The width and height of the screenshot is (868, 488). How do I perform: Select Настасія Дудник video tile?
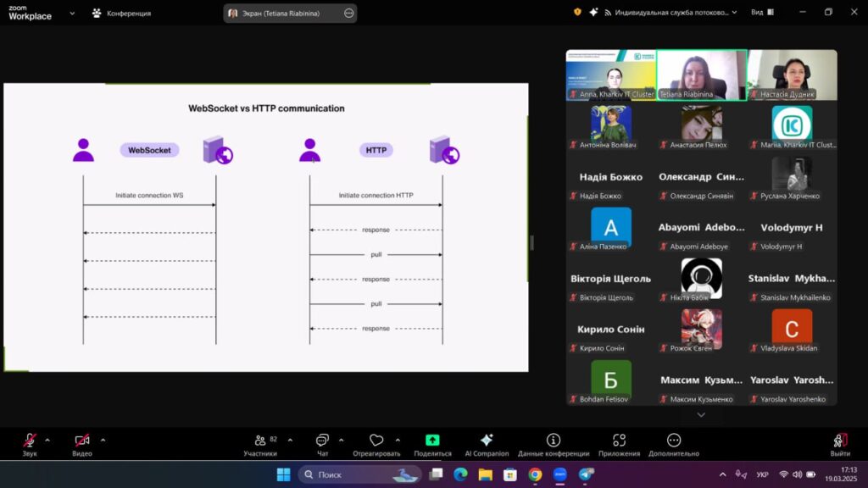[x=793, y=75]
